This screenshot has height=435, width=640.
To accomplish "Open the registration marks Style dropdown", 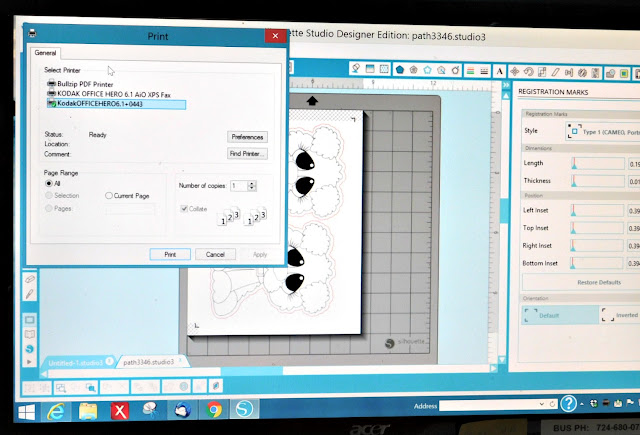I will (603, 132).
